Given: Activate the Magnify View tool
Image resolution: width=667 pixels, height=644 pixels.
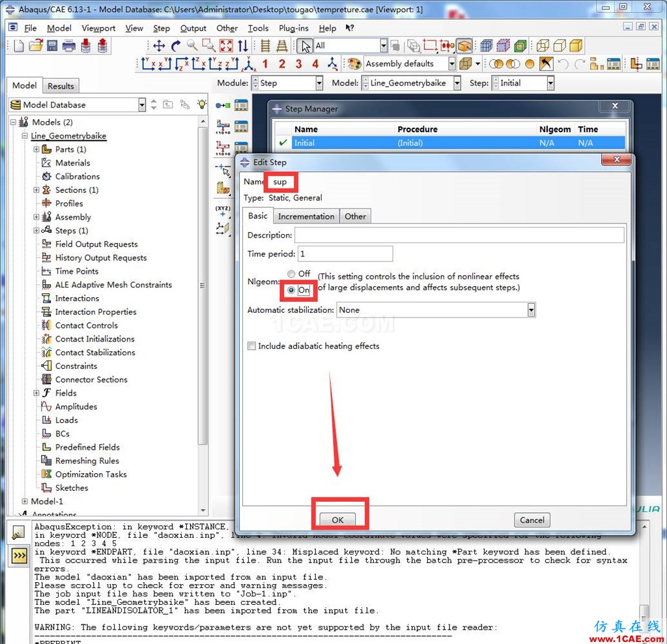Looking at the screenshot, I should pyautogui.click(x=192, y=46).
